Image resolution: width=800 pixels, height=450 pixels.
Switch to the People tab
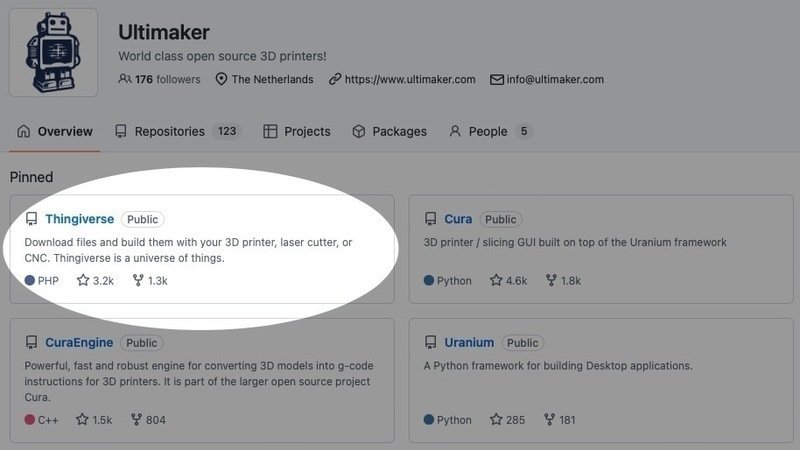tap(487, 131)
